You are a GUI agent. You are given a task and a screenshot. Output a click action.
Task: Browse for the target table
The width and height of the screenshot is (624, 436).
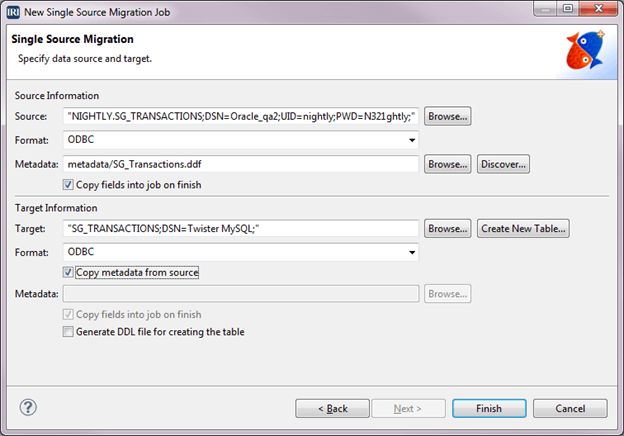tap(447, 228)
